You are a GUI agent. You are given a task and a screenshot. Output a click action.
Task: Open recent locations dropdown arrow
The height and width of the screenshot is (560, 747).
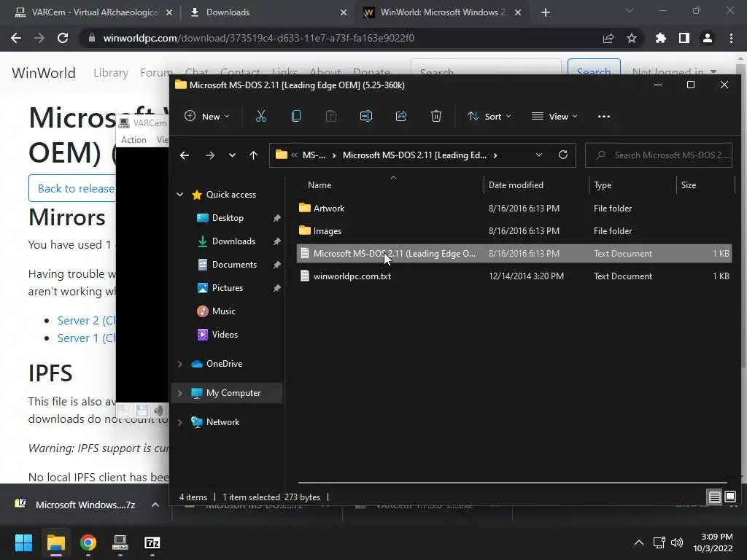point(232,155)
